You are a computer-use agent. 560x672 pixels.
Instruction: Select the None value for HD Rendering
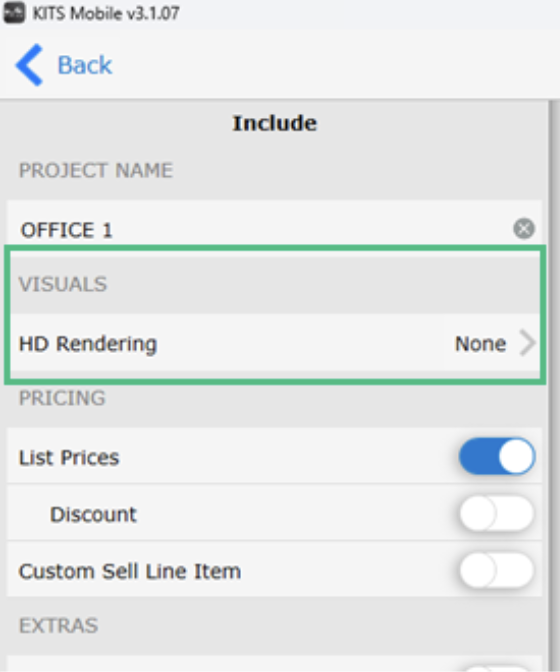(x=480, y=344)
